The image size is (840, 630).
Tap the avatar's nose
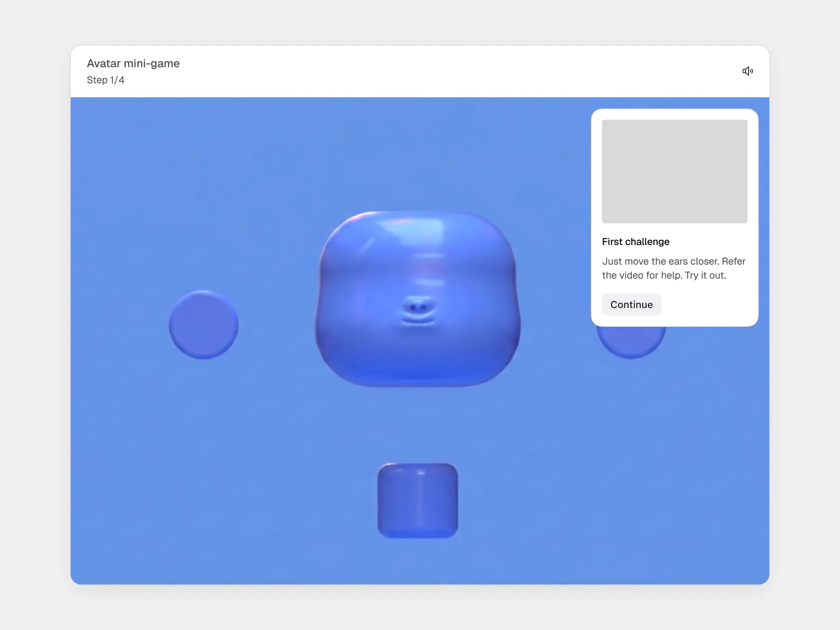[418, 306]
